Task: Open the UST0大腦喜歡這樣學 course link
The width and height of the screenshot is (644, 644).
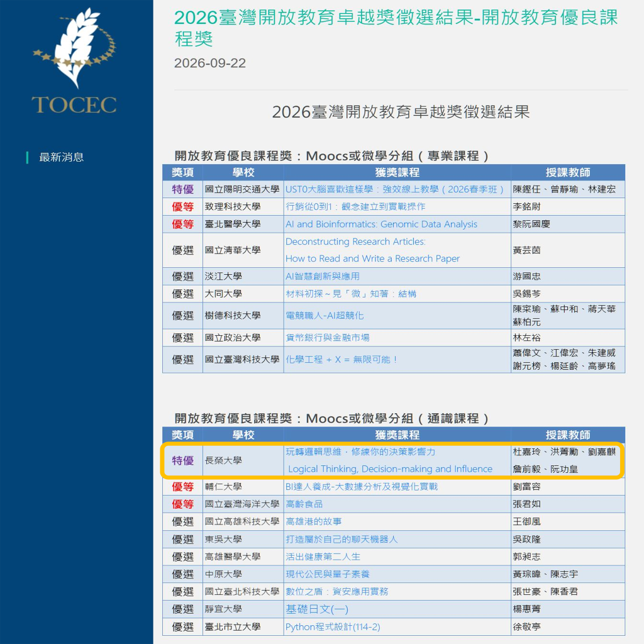Action: (394, 189)
